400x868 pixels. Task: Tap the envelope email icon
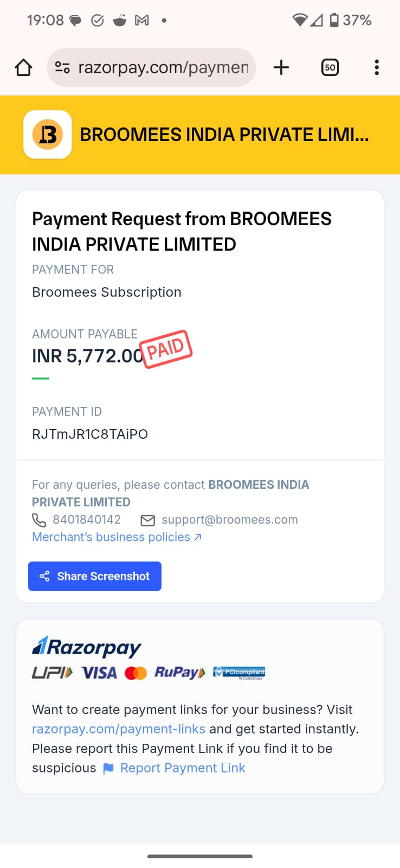pyautogui.click(x=147, y=520)
